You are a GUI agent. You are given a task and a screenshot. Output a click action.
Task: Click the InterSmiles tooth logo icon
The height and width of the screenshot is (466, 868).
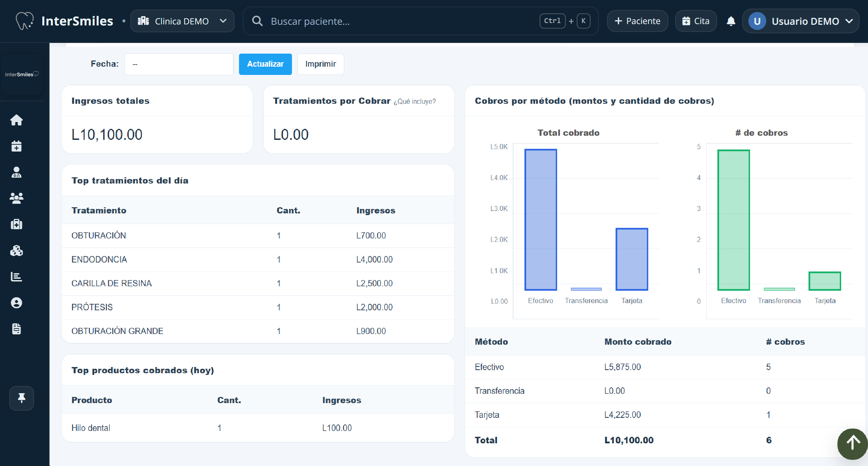25,21
